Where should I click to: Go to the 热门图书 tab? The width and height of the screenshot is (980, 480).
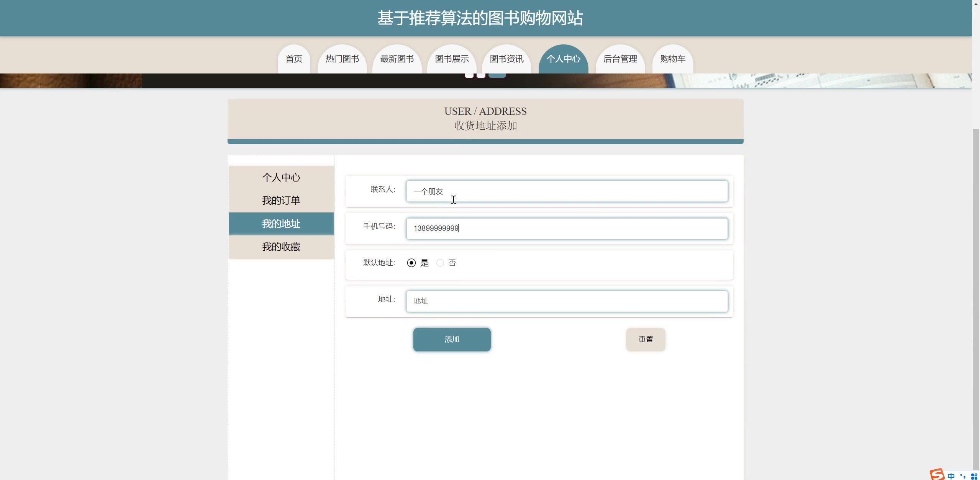point(342,59)
